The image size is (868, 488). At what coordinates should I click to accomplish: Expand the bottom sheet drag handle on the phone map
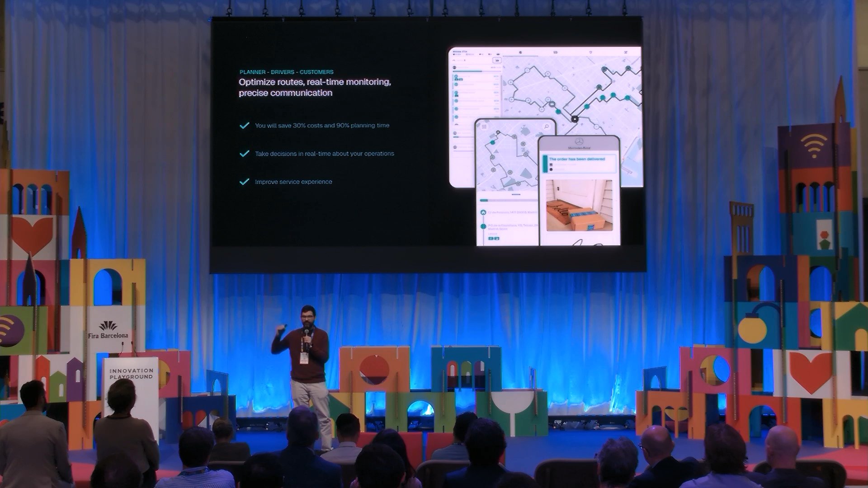516,195
